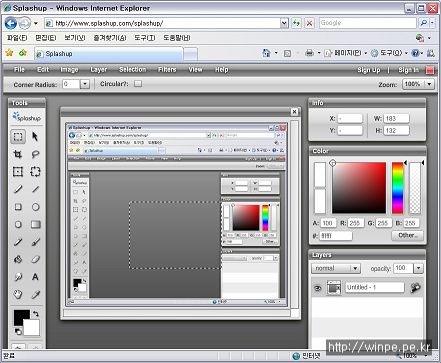Click the browser Stop button
Image resolution: width=441 pixels, height=363 pixels.
click(x=309, y=23)
